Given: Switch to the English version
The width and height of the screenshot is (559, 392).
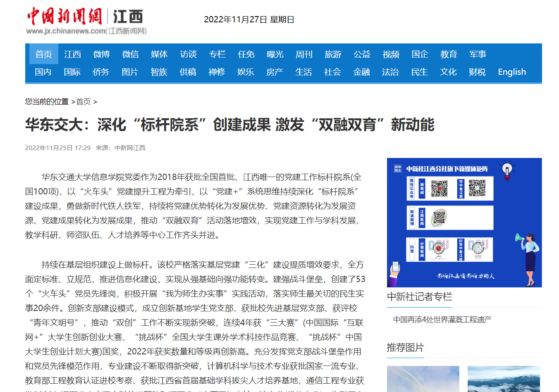Looking at the screenshot, I should [x=511, y=72].
